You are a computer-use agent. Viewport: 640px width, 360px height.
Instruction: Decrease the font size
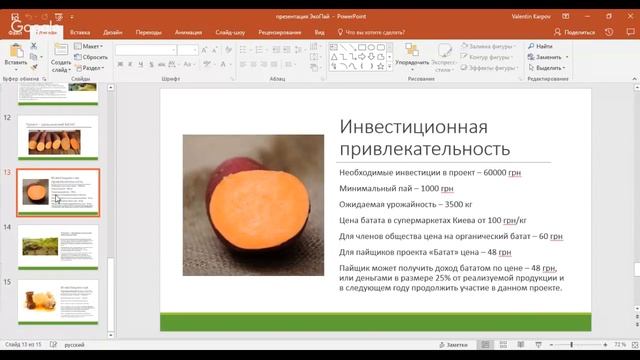click(215, 50)
